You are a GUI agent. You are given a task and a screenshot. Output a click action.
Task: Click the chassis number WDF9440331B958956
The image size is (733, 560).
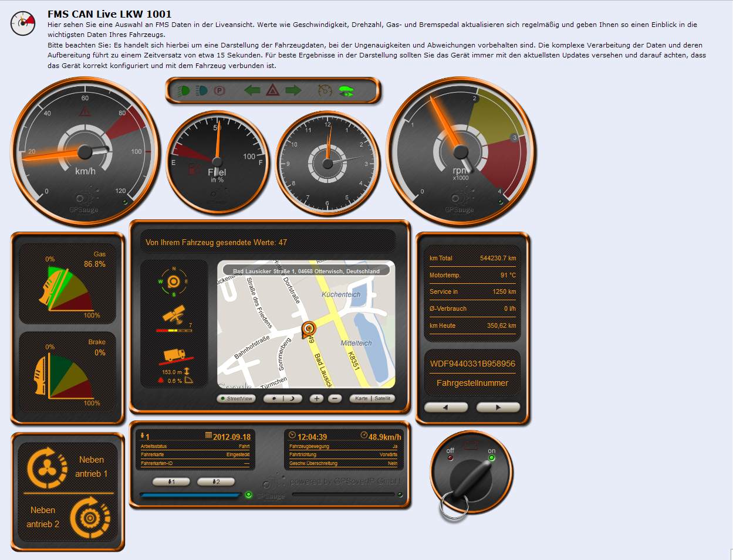(x=472, y=364)
